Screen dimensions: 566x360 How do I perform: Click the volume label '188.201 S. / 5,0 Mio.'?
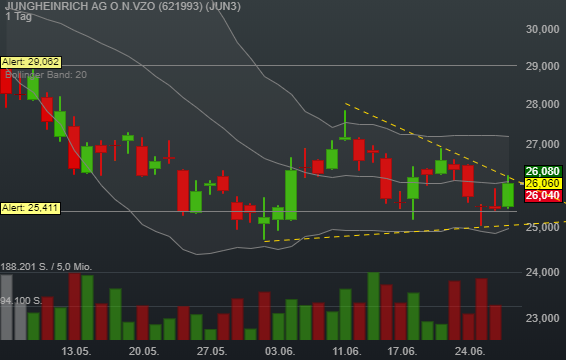(46, 267)
